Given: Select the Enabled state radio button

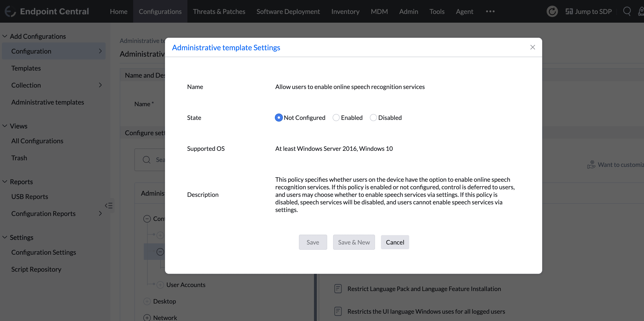Looking at the screenshot, I should point(336,118).
